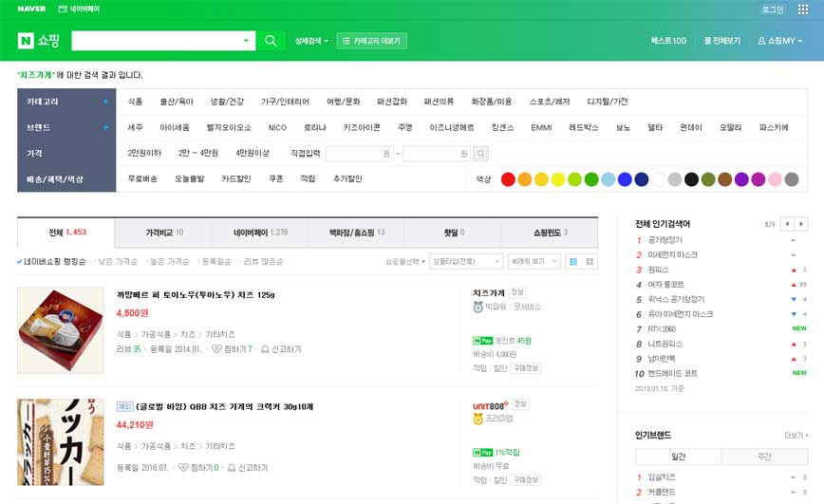This screenshot has height=504, width=824.
Task: Open the 상품타입(전체) combo box
Action: tap(466, 262)
